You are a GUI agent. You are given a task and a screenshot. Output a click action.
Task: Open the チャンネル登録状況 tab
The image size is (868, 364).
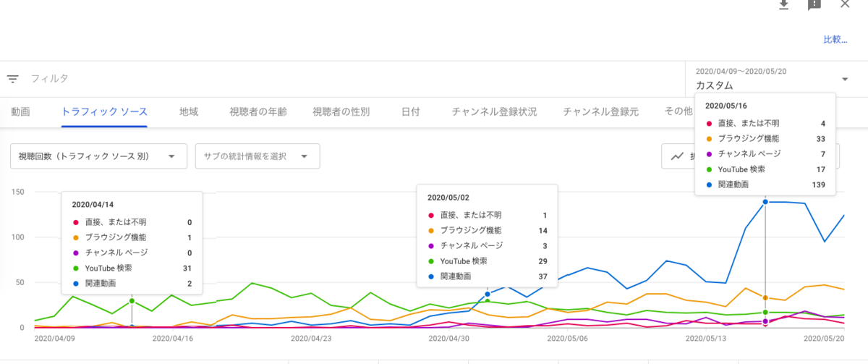point(494,112)
